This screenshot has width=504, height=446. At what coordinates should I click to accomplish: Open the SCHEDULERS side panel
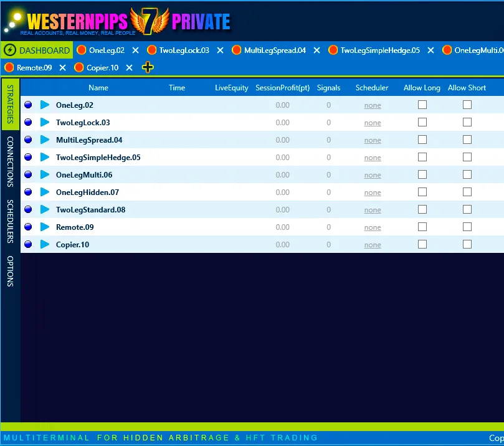point(11,221)
